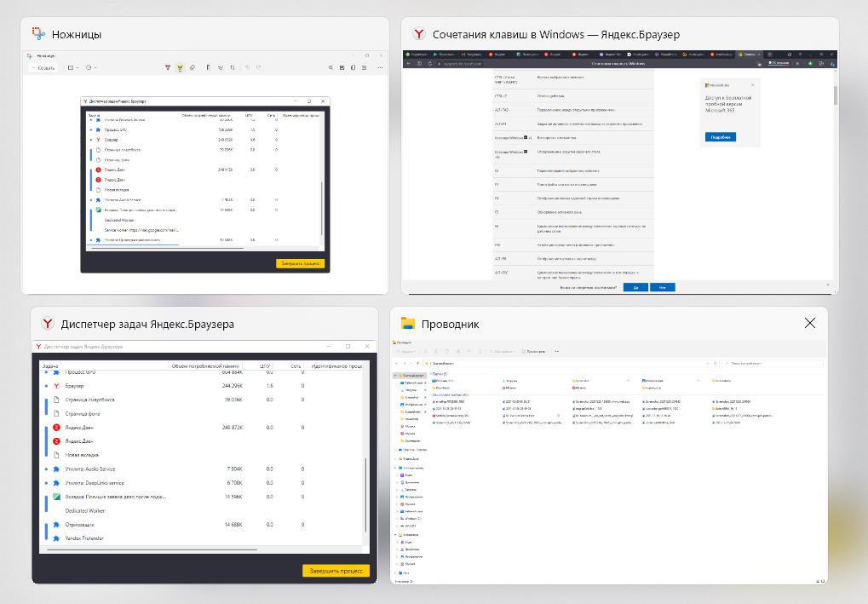
Task: Select the eraser tool in Ножницы toolbar
Action: coord(193,67)
